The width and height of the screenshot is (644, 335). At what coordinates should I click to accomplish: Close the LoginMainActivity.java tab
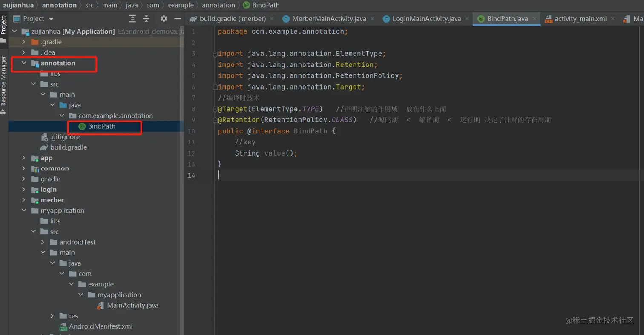(x=467, y=19)
